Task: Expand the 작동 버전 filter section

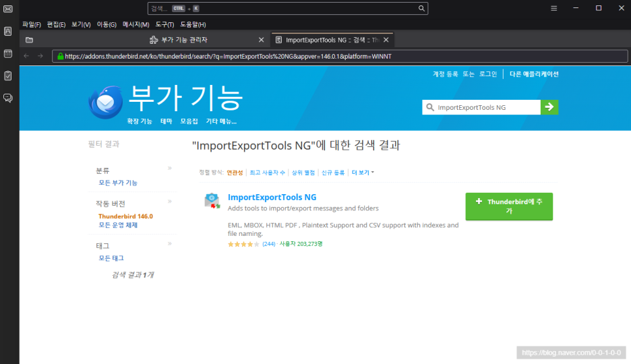Action: pos(170,201)
